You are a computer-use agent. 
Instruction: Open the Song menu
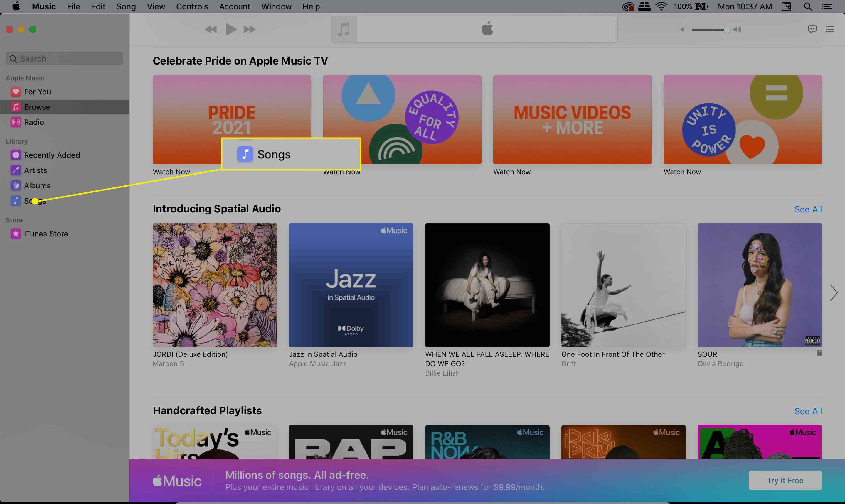pos(126,6)
